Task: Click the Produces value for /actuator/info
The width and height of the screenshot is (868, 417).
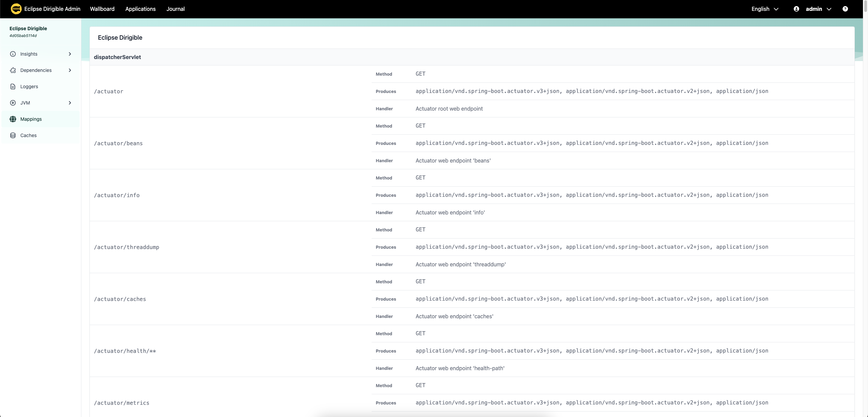Action: click(x=592, y=195)
